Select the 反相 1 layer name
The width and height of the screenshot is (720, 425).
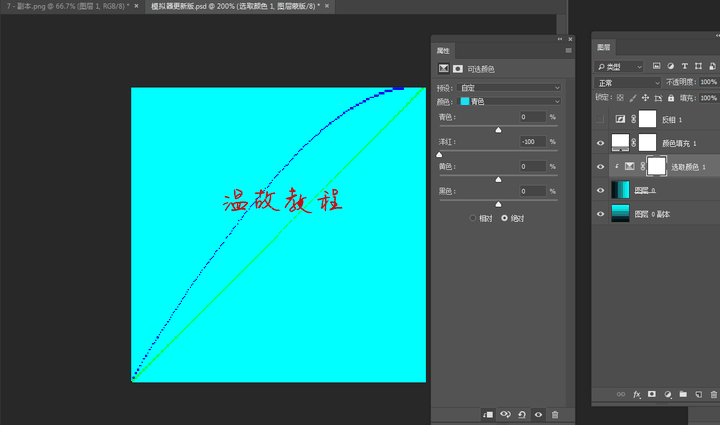coord(672,120)
